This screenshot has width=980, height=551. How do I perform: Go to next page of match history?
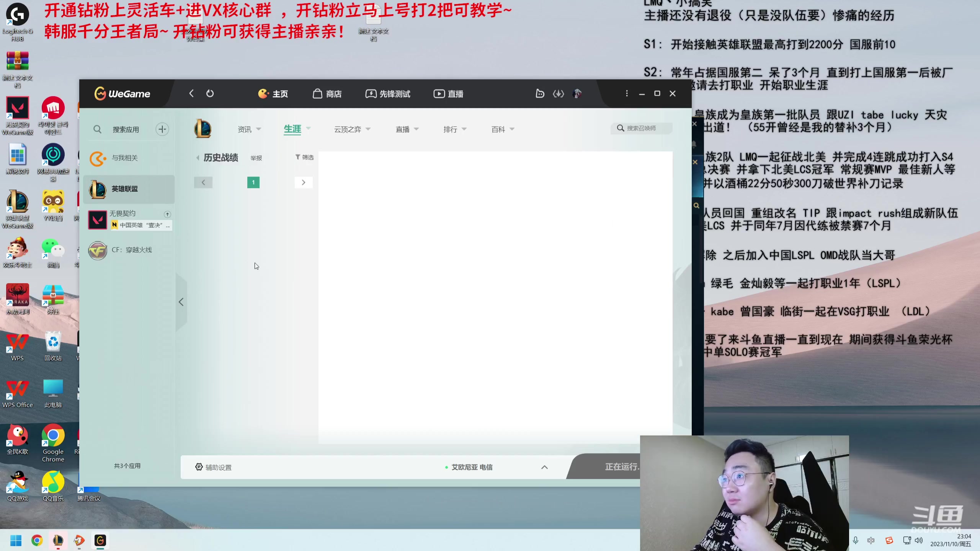pos(304,183)
